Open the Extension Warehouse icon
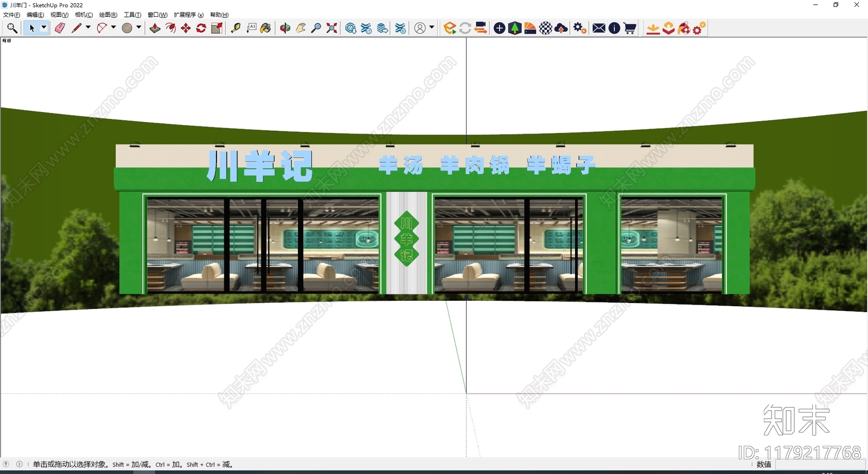Screen dimensions: 868x474 click(366, 28)
